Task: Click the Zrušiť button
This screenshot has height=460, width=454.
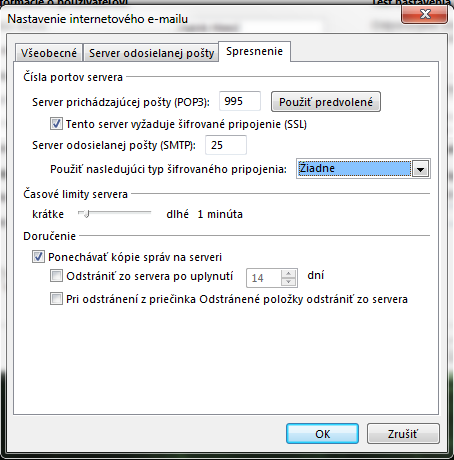Action: tap(403, 434)
